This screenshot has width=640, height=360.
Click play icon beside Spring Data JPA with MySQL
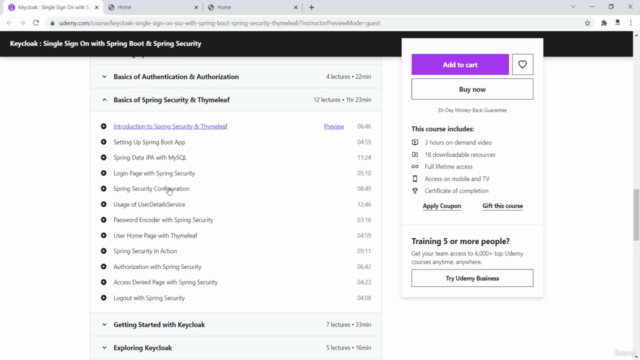(104, 158)
